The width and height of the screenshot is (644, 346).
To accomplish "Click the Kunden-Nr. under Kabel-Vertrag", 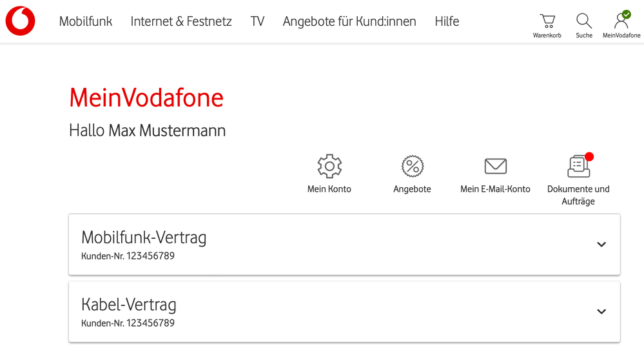I will point(128,323).
